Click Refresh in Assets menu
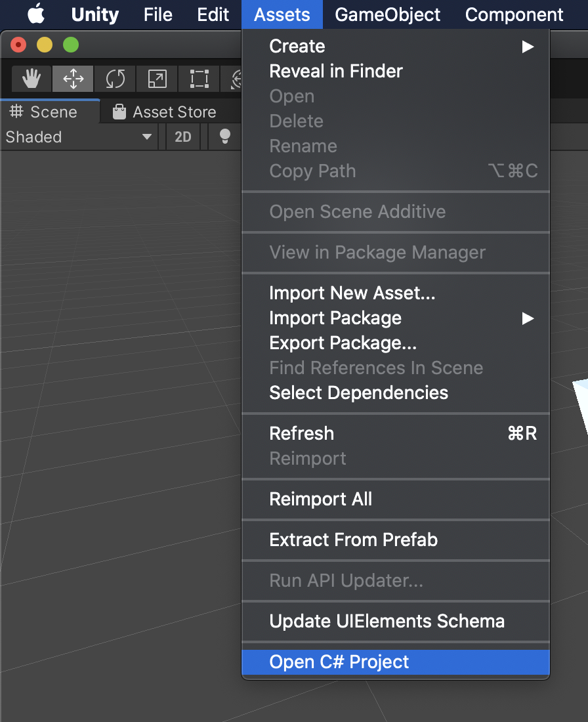The image size is (588, 722). click(396, 433)
